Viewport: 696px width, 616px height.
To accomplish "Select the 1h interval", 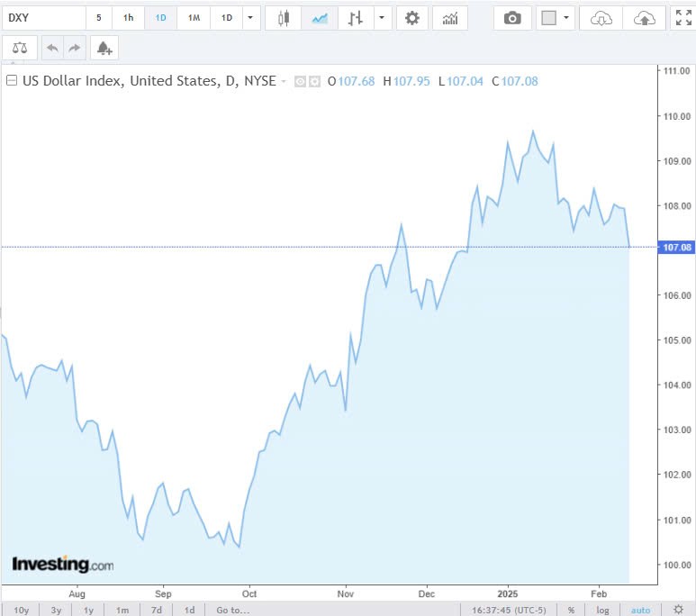I will click(128, 18).
